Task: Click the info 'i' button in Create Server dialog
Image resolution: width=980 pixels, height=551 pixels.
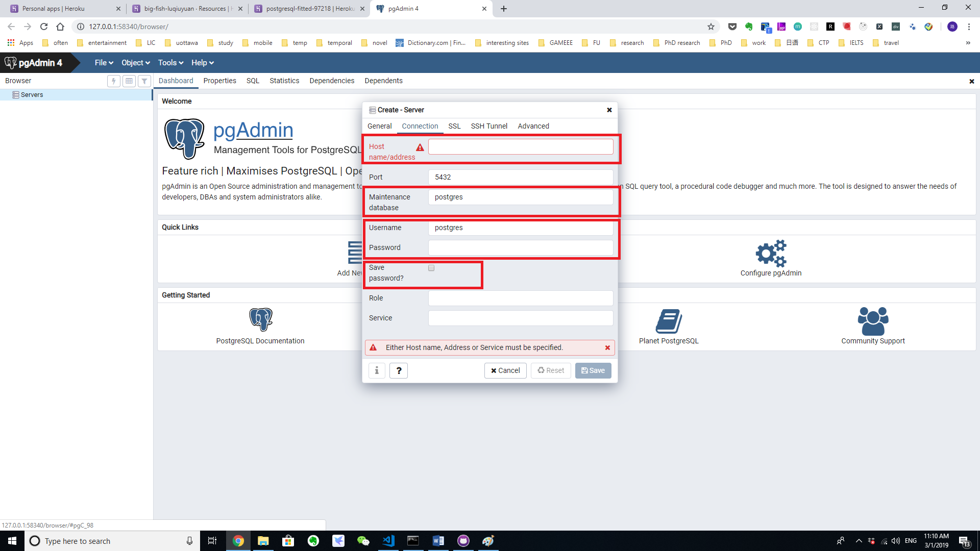Action: (x=377, y=370)
